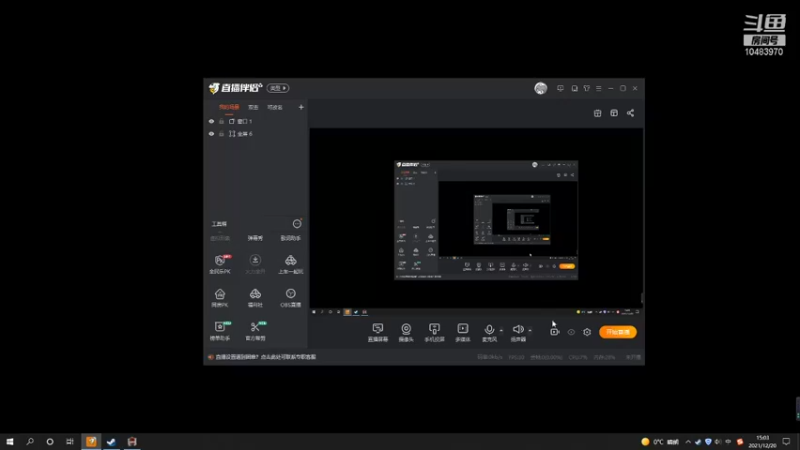Click the FPS readout in status bar

pos(516,357)
